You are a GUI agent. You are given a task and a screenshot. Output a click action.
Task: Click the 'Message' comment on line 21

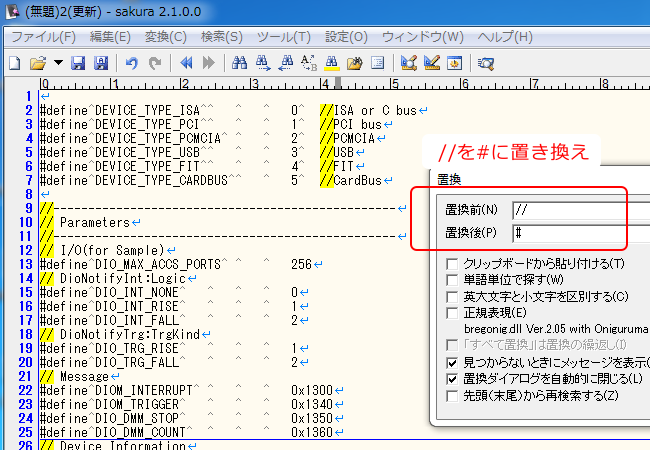coord(84,377)
